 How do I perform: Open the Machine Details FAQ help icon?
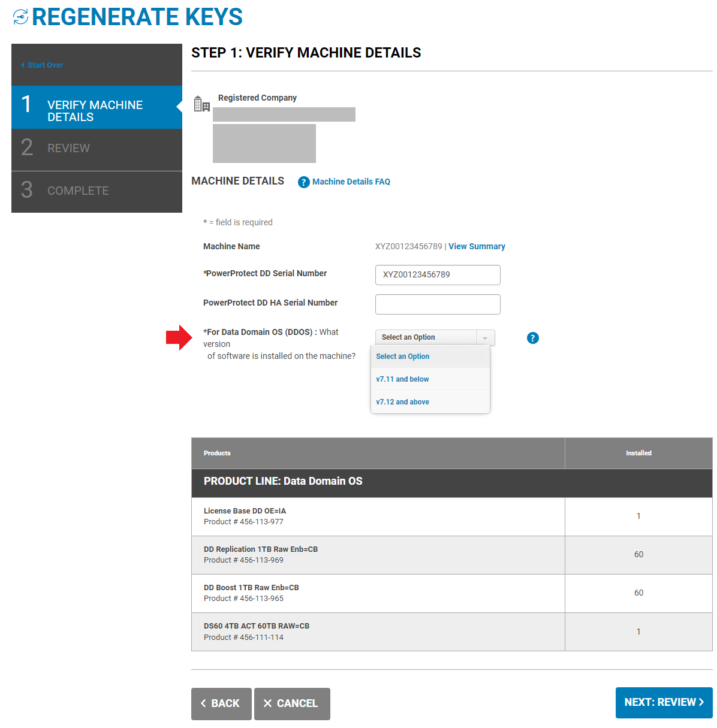point(303,182)
